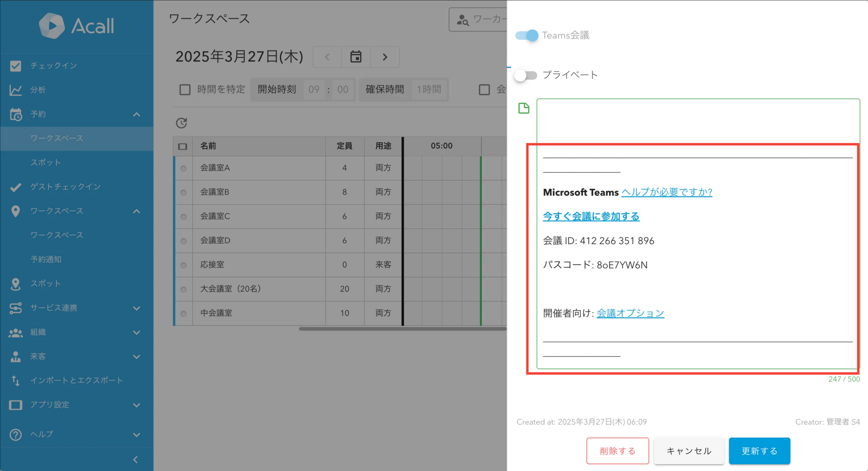The image size is (868, 471).
Task: Click the 会議室C room name
Action: point(215,216)
